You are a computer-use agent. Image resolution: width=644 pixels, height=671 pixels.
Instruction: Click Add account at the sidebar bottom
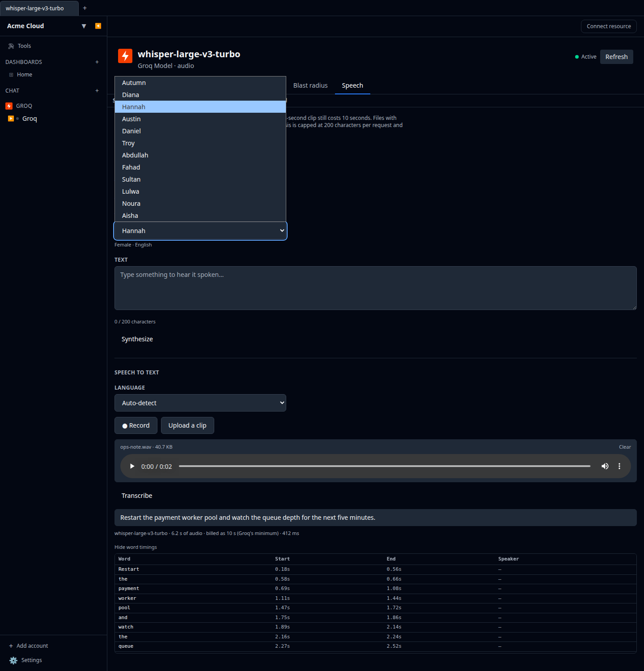tap(29, 646)
